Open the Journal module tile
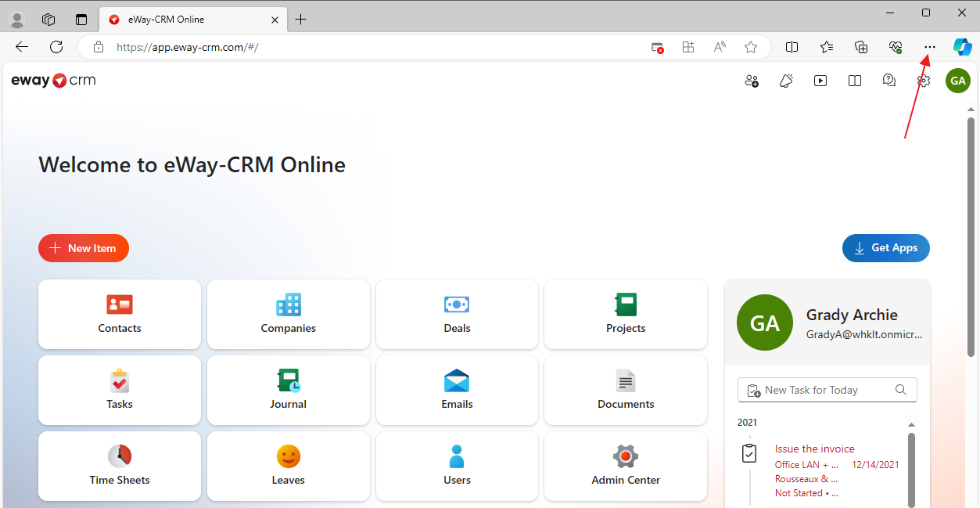 tap(289, 391)
